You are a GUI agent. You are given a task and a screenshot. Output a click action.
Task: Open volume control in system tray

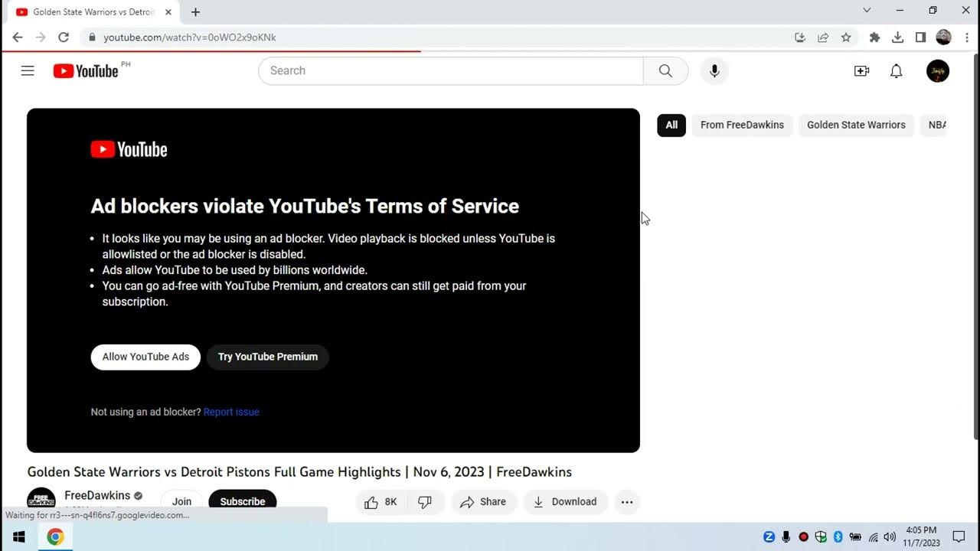click(x=890, y=536)
